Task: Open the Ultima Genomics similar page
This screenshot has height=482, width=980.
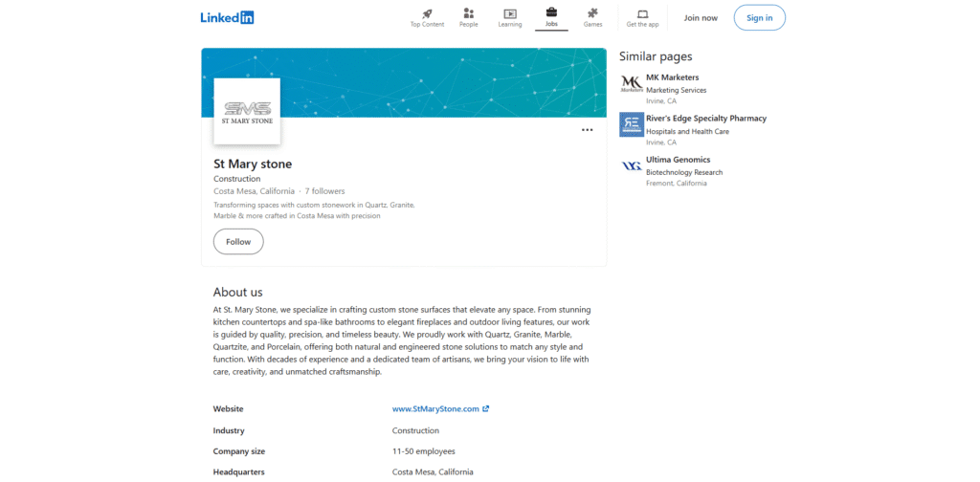Action: click(x=679, y=160)
